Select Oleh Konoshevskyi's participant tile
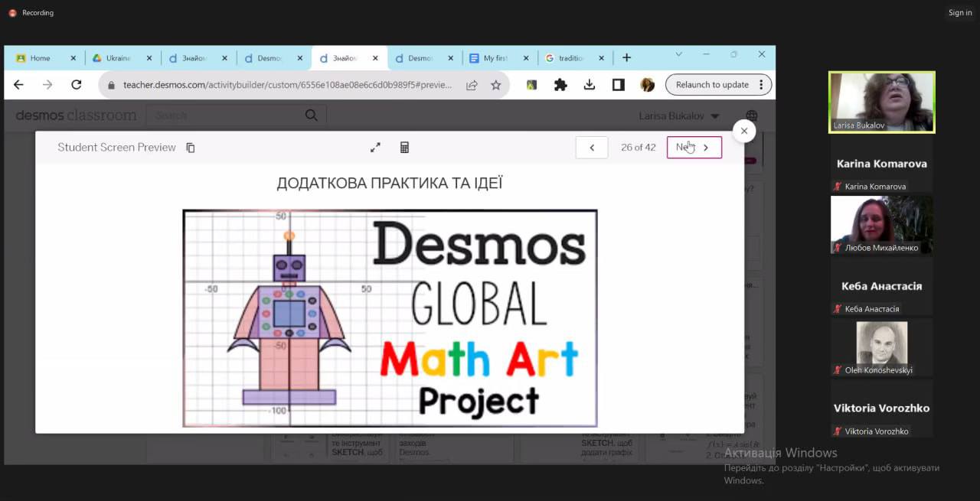 coord(882,347)
